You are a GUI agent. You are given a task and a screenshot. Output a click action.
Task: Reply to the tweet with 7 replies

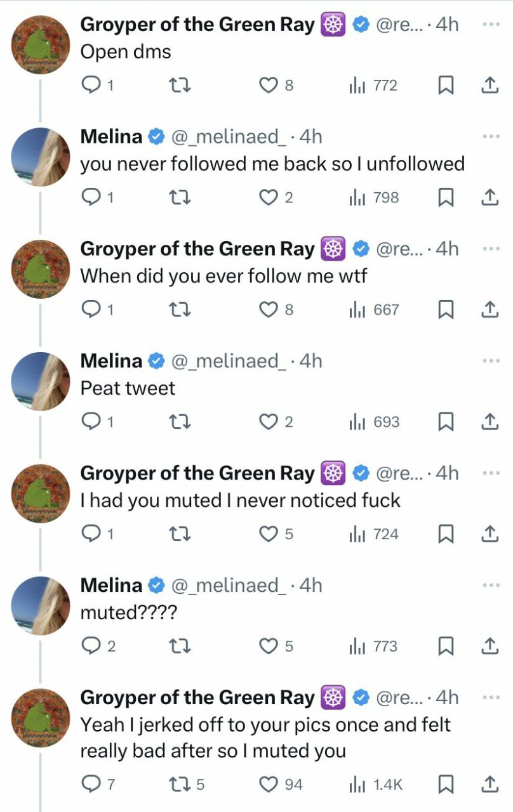tap(92, 785)
